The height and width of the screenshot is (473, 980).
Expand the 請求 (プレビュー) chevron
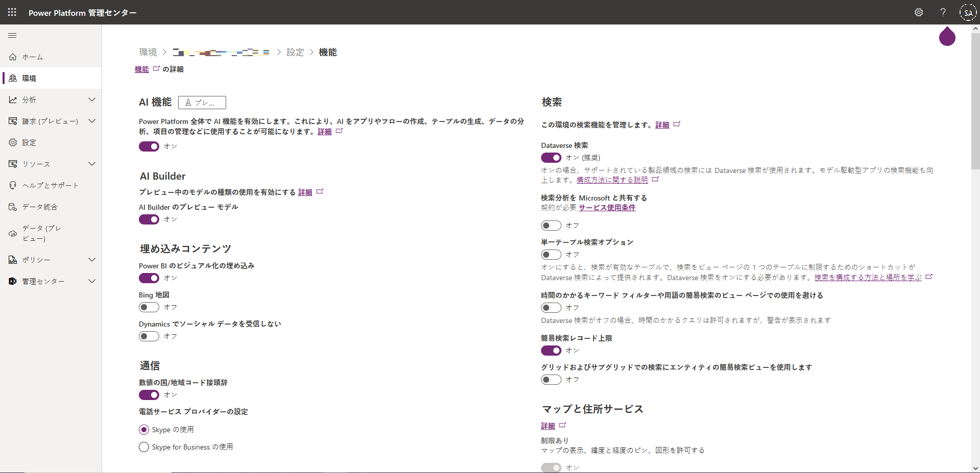tap(92, 121)
